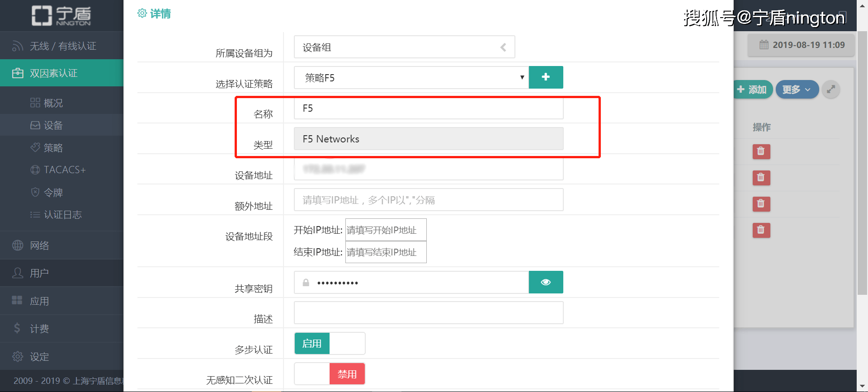
Task: Click the 添加 button in background page
Action: [x=753, y=90]
